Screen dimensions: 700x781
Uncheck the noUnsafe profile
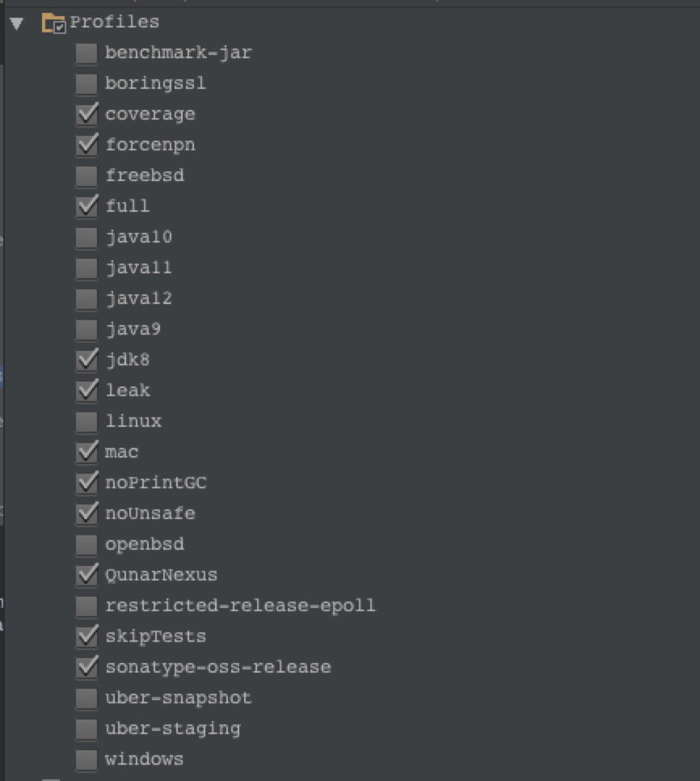(86, 514)
